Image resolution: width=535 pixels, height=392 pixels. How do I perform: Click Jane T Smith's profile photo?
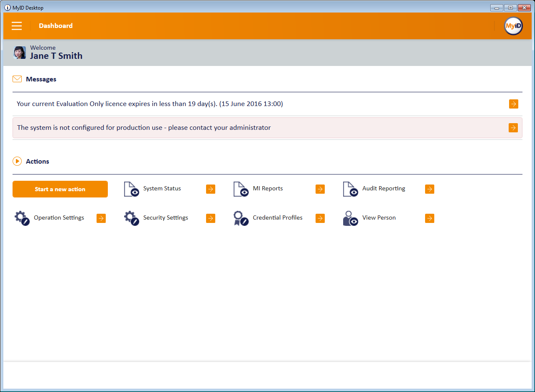(20, 53)
